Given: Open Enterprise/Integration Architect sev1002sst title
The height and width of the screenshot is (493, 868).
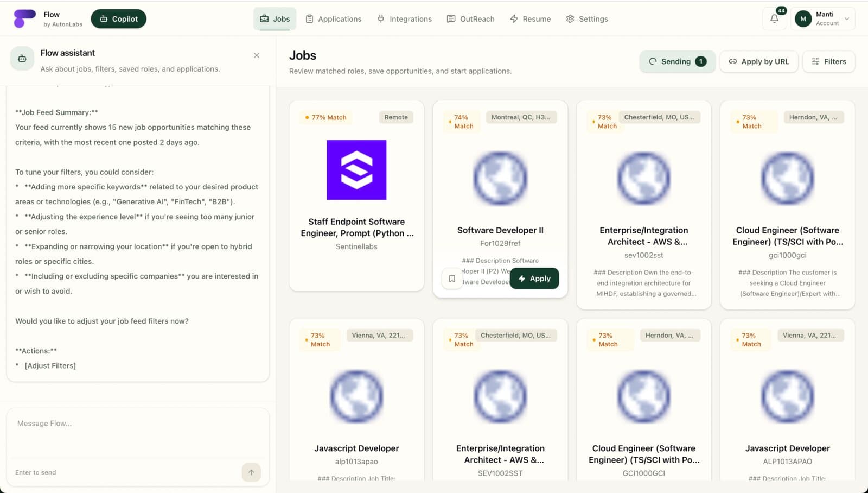Looking at the screenshot, I should tap(644, 236).
